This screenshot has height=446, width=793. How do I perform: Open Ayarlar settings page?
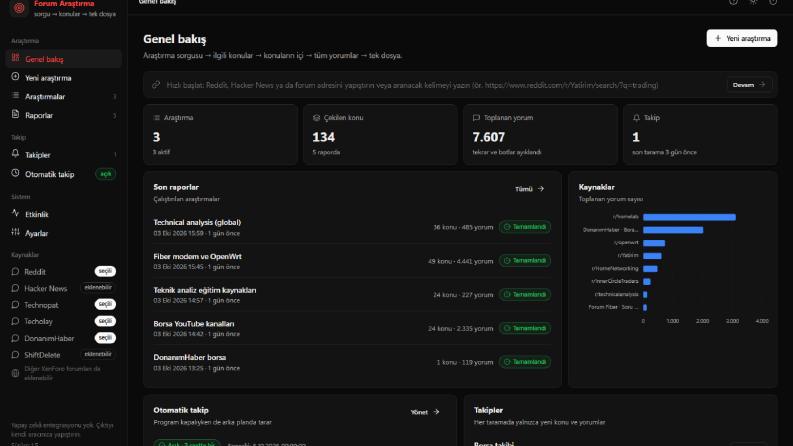(64, 233)
